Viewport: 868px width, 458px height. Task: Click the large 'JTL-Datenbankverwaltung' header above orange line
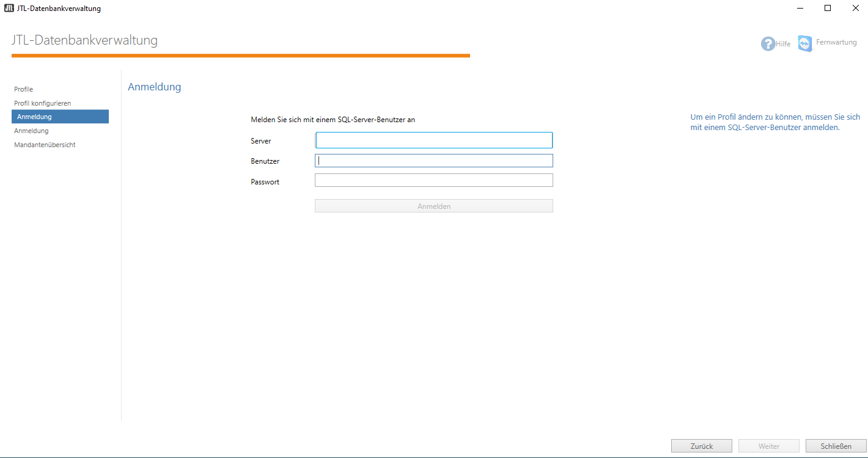pos(84,40)
